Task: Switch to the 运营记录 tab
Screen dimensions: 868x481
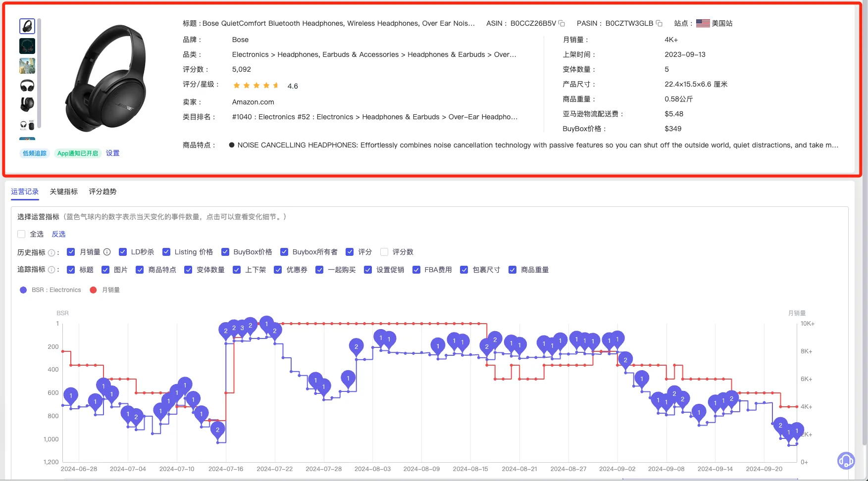Action: 25,192
